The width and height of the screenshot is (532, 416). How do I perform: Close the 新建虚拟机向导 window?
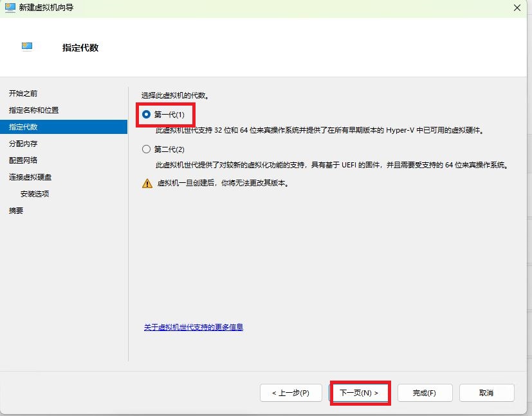click(517, 8)
